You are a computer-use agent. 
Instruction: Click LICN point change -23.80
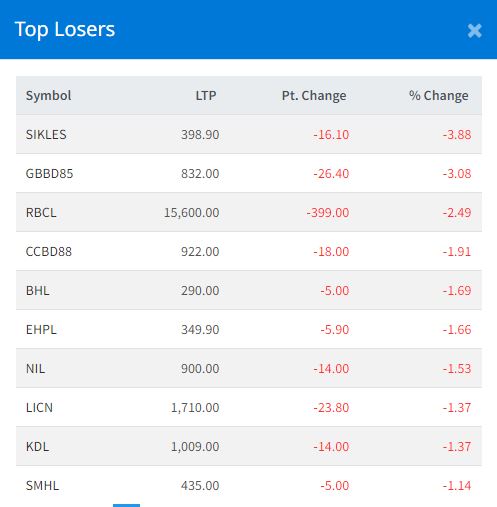click(x=331, y=408)
